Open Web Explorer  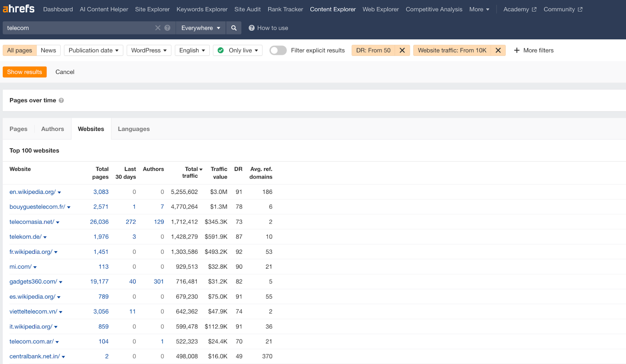click(381, 9)
